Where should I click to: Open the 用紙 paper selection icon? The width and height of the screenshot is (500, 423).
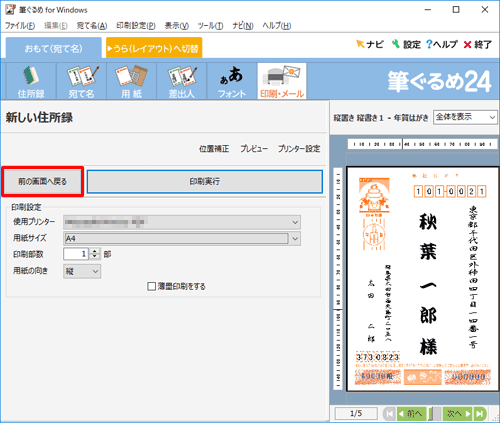(x=132, y=81)
